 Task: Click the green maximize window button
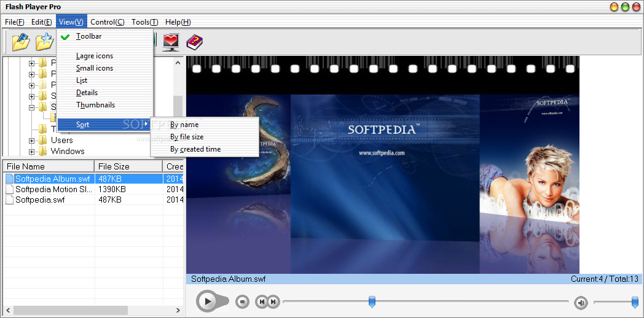(625, 7)
